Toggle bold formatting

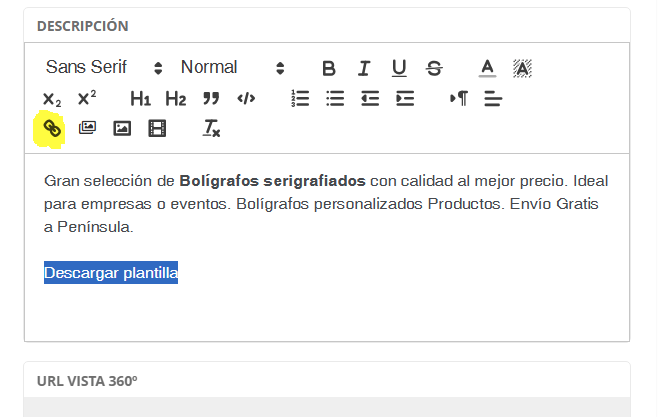click(328, 68)
